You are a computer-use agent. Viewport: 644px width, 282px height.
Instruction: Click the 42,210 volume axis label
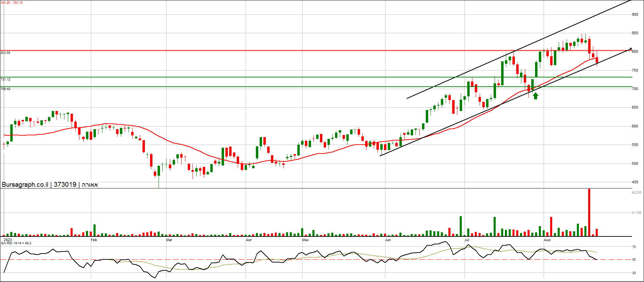pos(636,193)
